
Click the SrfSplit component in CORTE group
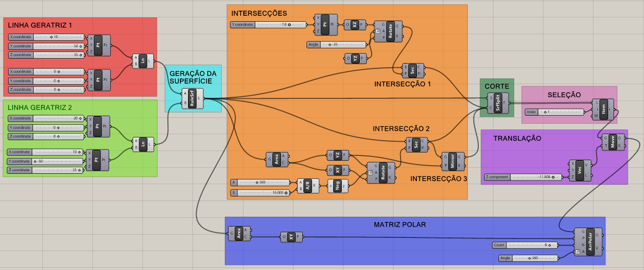click(498, 103)
